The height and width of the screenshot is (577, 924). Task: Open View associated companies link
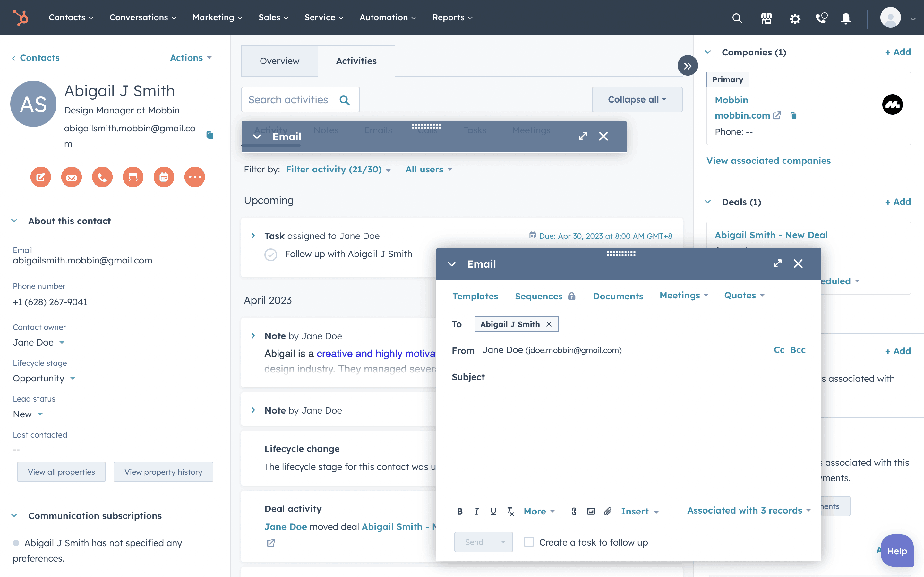click(x=768, y=161)
